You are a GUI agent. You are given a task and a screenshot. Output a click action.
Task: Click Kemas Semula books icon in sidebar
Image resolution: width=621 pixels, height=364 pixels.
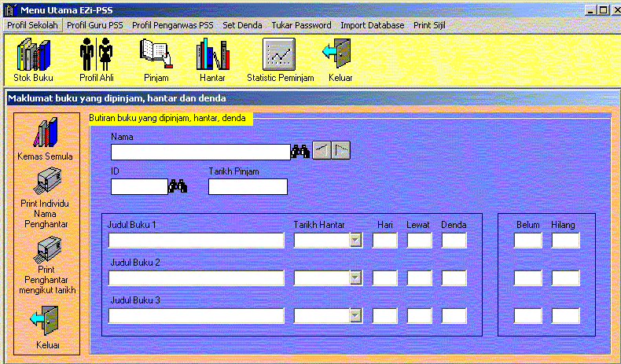pyautogui.click(x=45, y=133)
